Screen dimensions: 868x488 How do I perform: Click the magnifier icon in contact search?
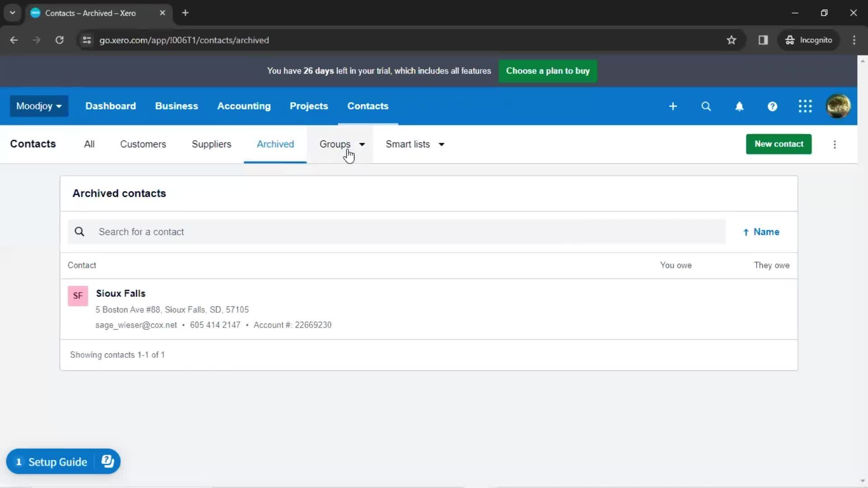pyautogui.click(x=80, y=232)
